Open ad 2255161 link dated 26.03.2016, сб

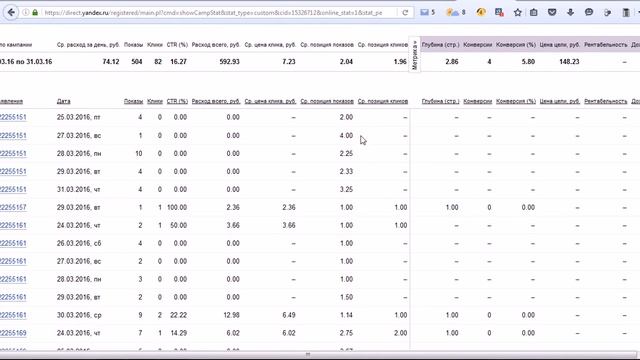tap(13, 243)
